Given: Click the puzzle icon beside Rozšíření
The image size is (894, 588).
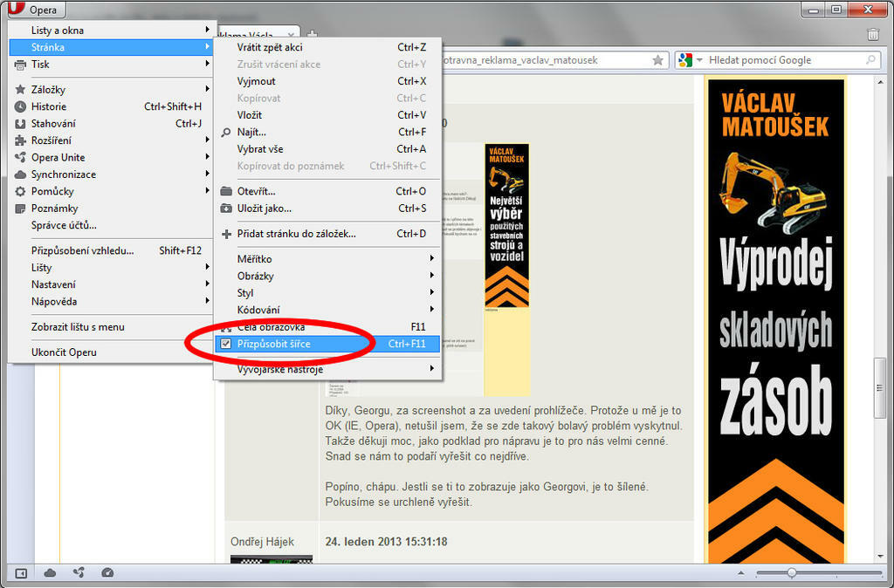Looking at the screenshot, I should 21,140.
